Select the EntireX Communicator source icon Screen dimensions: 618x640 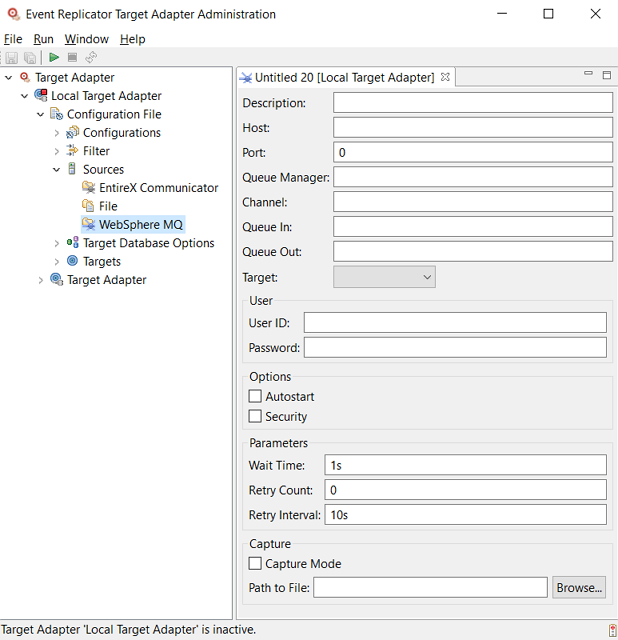(88, 188)
